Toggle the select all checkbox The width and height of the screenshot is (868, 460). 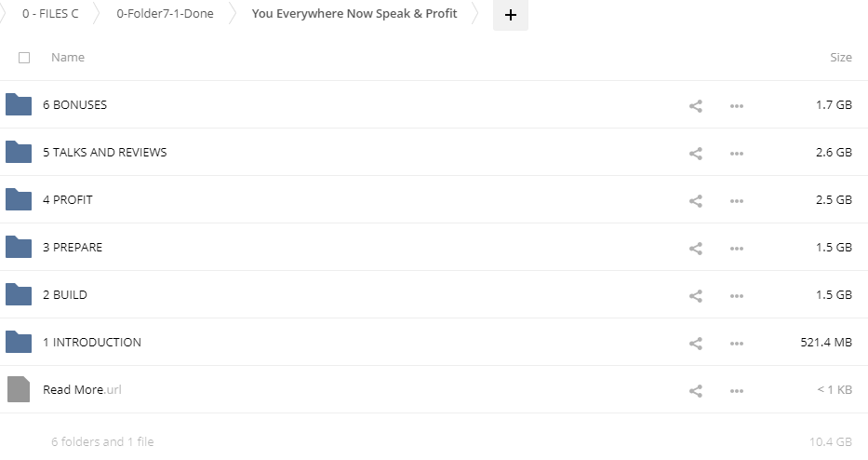[x=24, y=58]
